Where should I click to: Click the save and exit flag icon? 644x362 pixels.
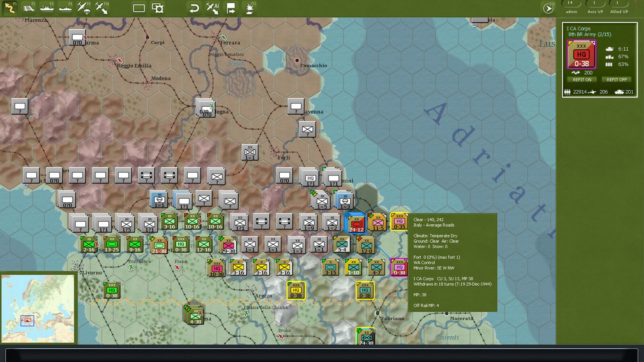[x=231, y=8]
